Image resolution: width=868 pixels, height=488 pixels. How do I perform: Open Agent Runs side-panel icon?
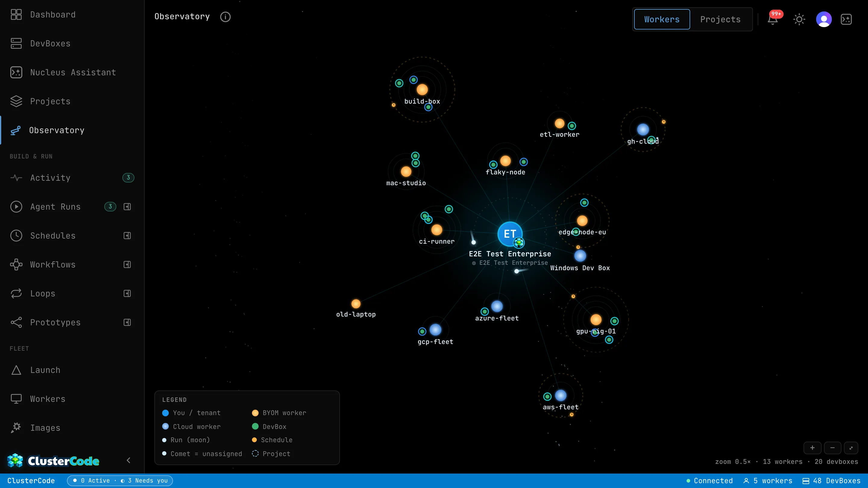point(127,207)
